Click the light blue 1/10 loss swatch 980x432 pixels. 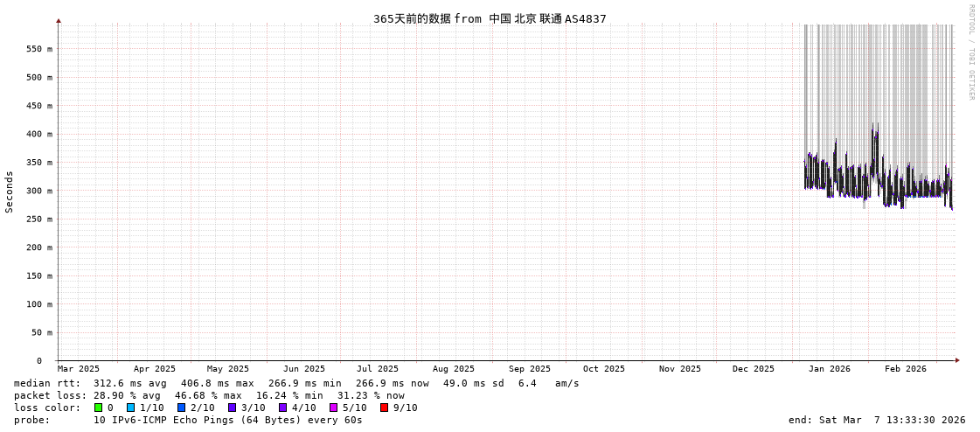(130, 408)
